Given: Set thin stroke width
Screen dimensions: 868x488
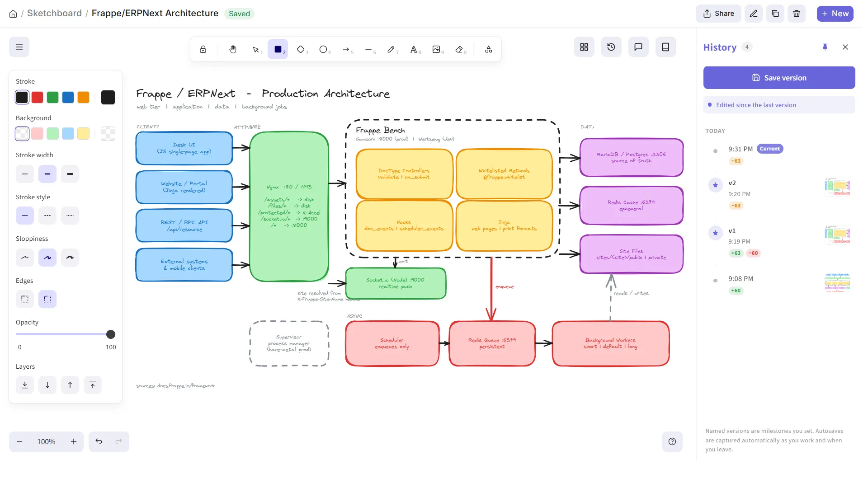Looking at the screenshot, I should click(x=25, y=174).
